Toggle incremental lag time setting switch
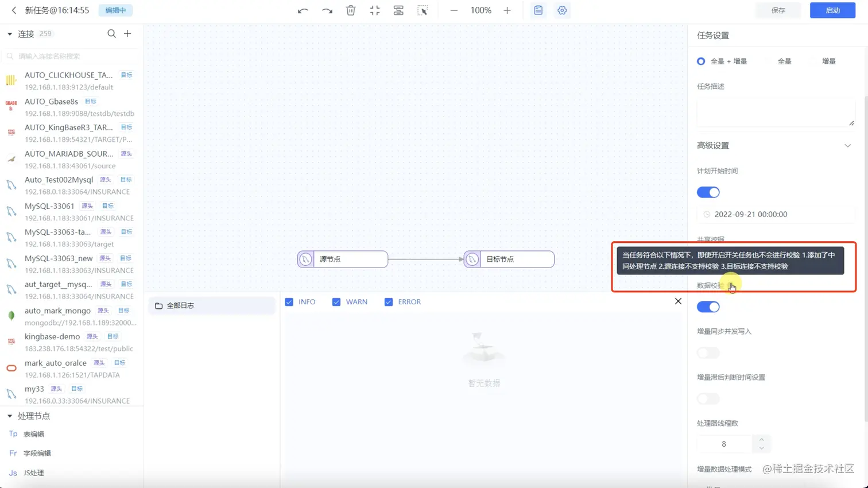This screenshot has width=868, height=488. tap(708, 399)
